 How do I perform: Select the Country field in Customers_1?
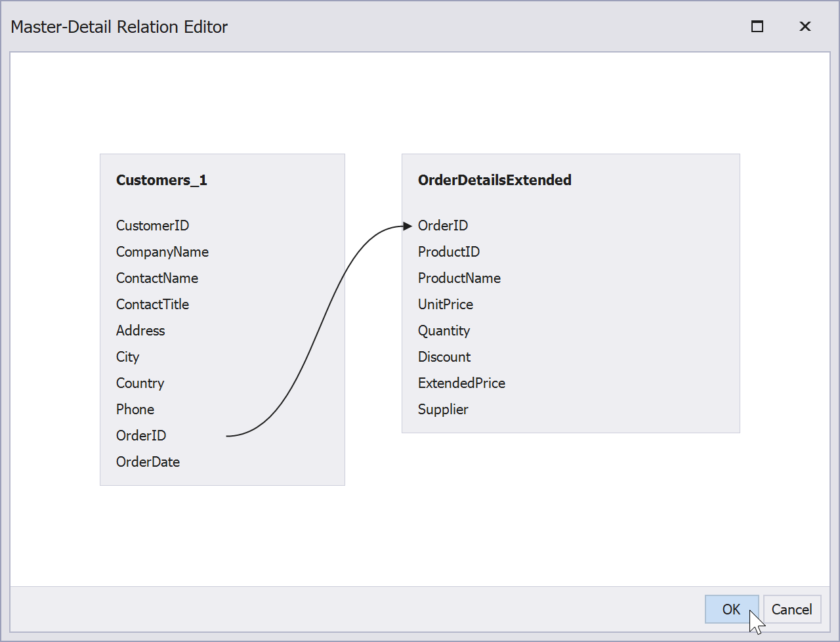[x=140, y=383]
